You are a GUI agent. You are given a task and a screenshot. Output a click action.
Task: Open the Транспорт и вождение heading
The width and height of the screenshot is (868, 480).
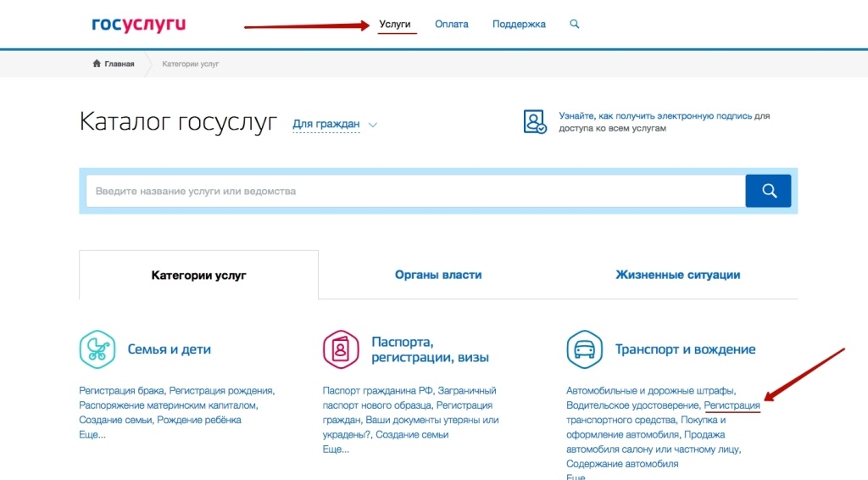(685, 349)
